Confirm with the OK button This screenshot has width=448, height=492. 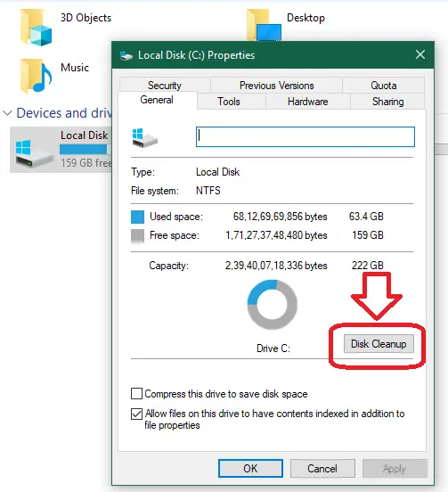[x=250, y=469]
